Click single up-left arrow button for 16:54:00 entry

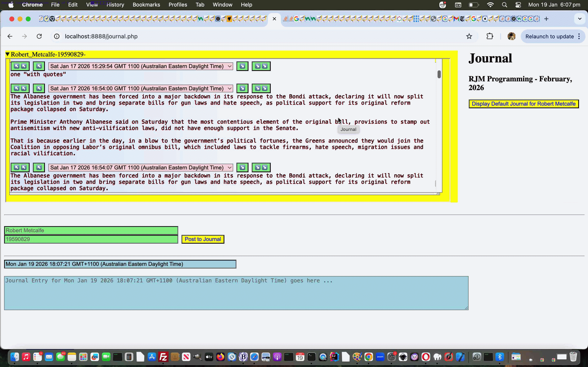[x=39, y=88]
